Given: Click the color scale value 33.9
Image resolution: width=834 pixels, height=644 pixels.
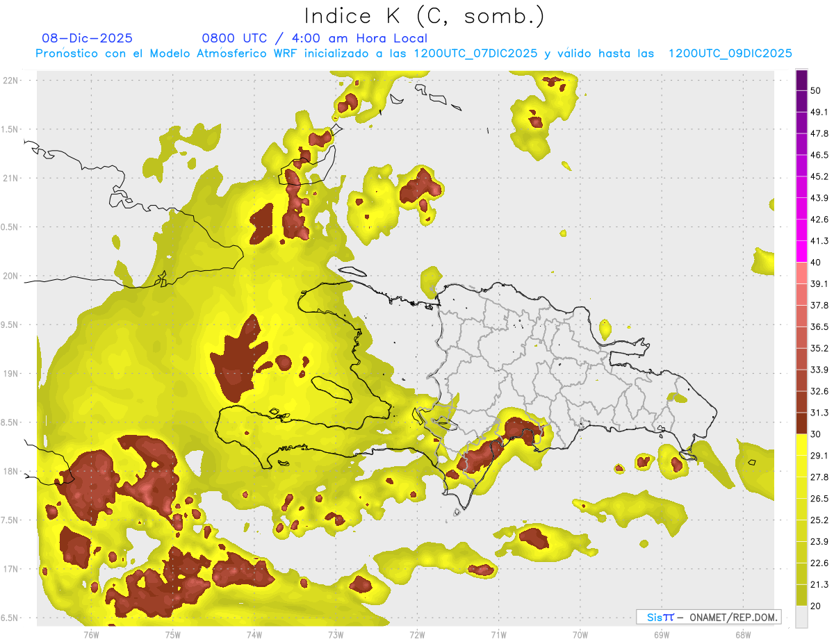Looking at the screenshot, I should (x=819, y=370).
